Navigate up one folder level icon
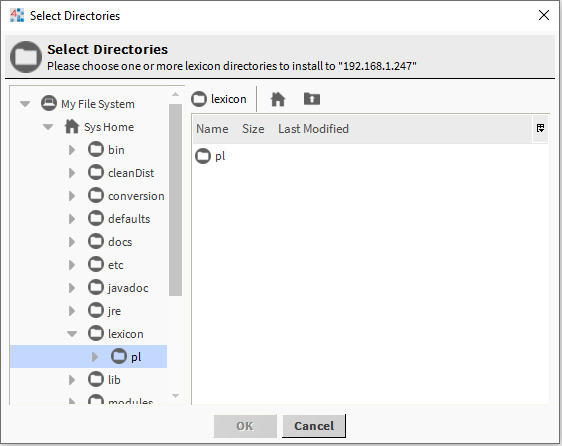The image size is (562, 446). click(312, 99)
